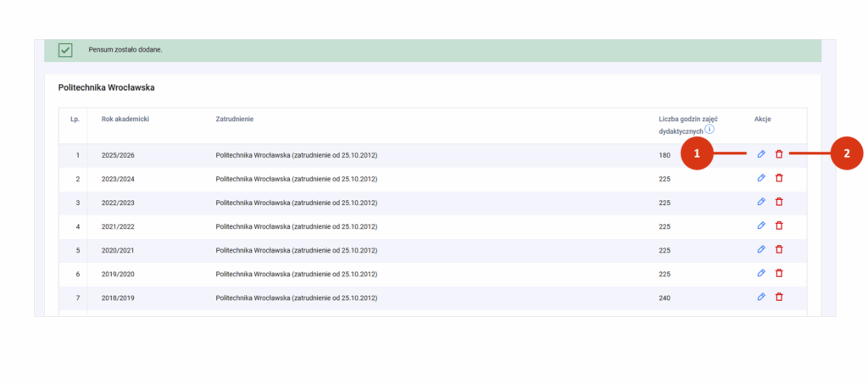Open edit for academic year 2021/2022
Image resolution: width=868 pixels, height=384 pixels.
click(x=761, y=225)
